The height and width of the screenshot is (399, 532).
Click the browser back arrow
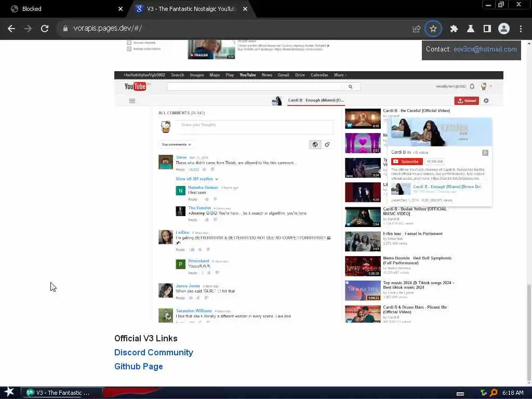click(x=11, y=29)
